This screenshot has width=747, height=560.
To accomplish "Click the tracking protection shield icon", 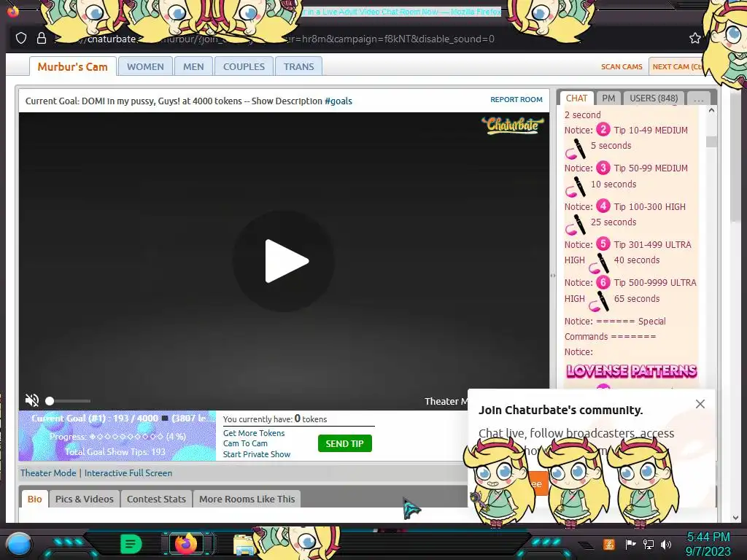I will tap(21, 38).
